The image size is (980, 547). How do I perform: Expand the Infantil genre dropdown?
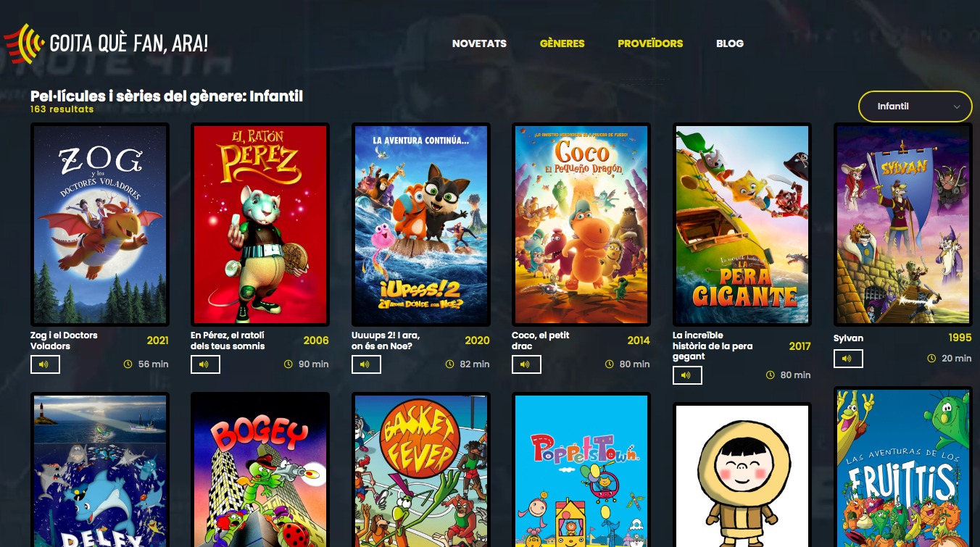click(x=915, y=107)
